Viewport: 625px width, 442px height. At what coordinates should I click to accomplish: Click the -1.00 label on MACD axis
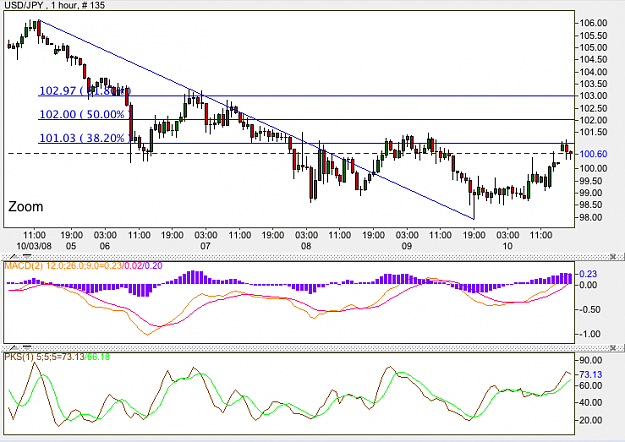(x=589, y=334)
